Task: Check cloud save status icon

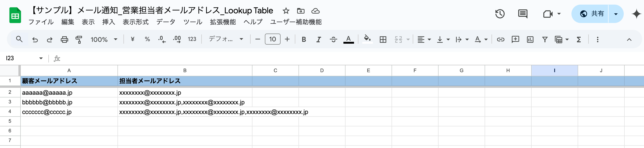Action: point(315,11)
